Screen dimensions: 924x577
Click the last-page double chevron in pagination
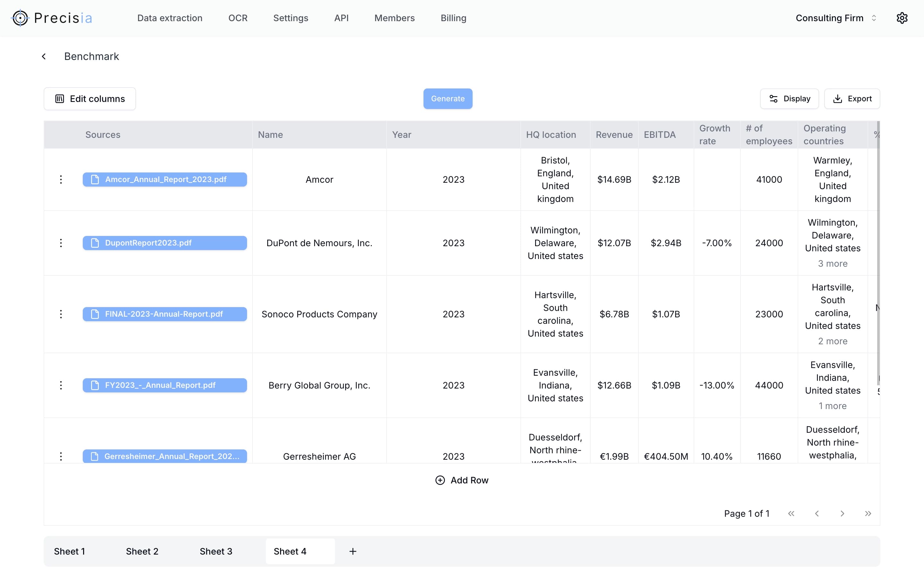click(868, 513)
